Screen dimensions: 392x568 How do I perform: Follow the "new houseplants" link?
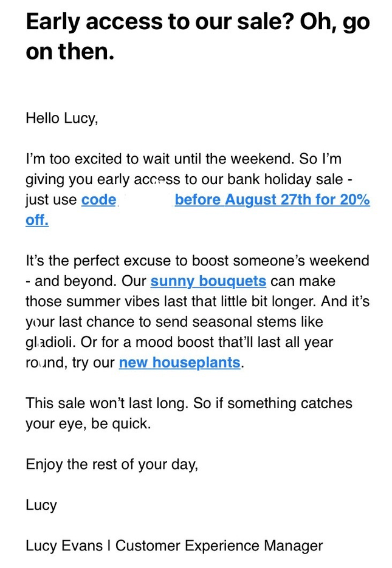[x=180, y=363]
